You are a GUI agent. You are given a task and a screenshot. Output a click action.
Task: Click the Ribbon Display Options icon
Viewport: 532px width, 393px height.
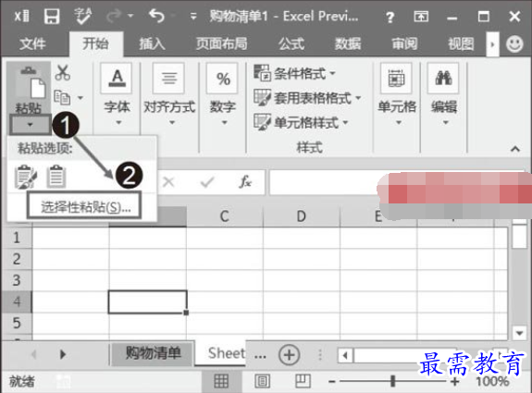421,16
